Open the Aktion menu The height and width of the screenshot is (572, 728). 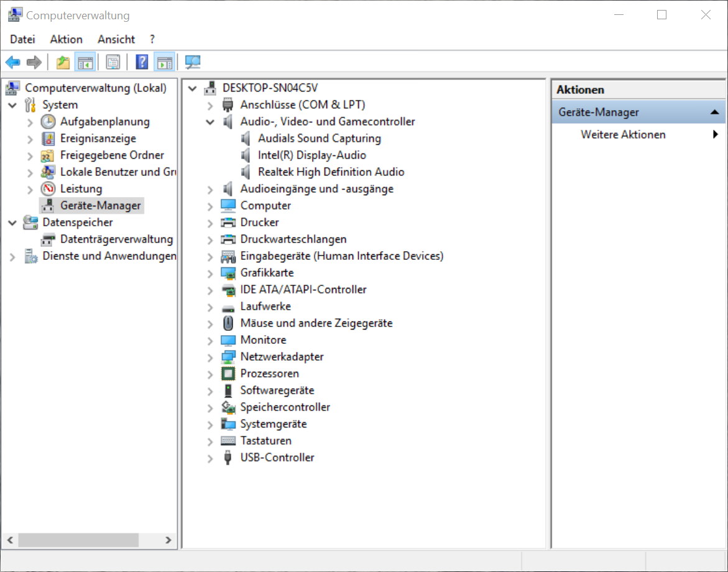pyautogui.click(x=66, y=39)
